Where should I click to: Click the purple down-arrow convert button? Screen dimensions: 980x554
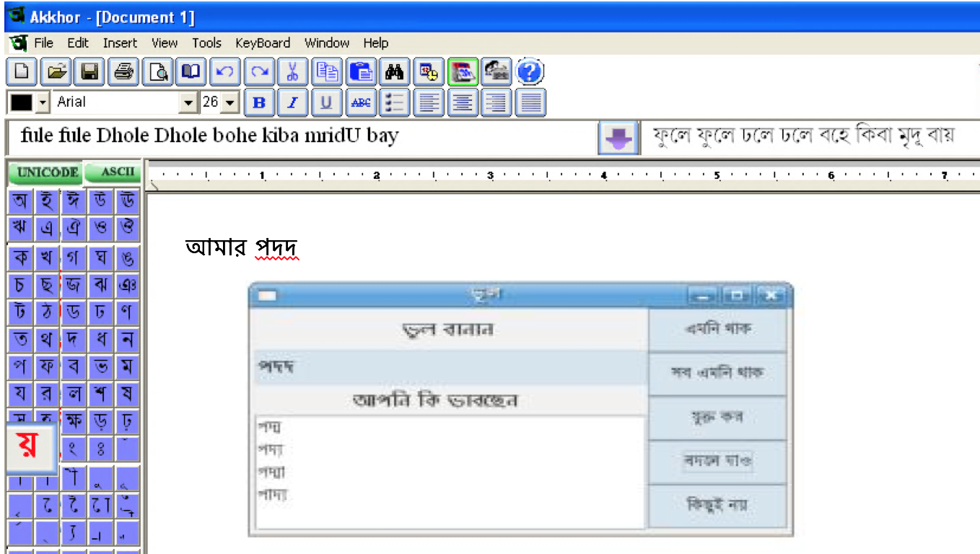617,137
